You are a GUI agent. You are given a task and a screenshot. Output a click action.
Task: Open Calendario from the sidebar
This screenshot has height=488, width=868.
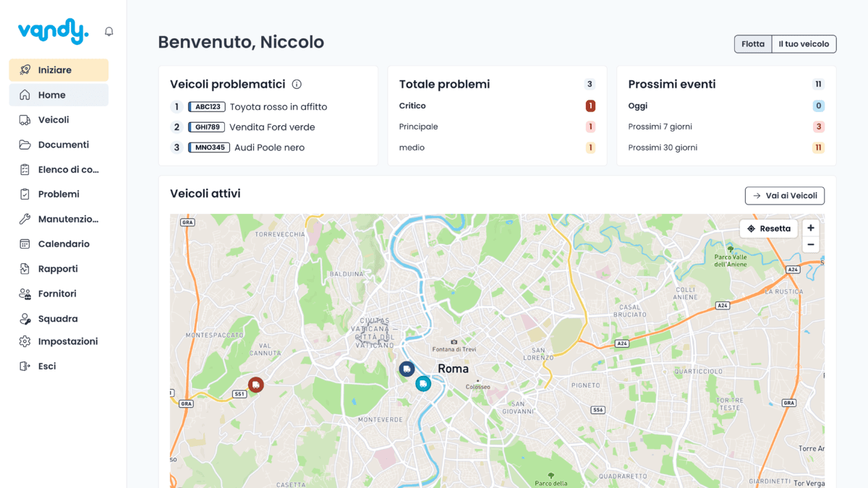tap(64, 244)
